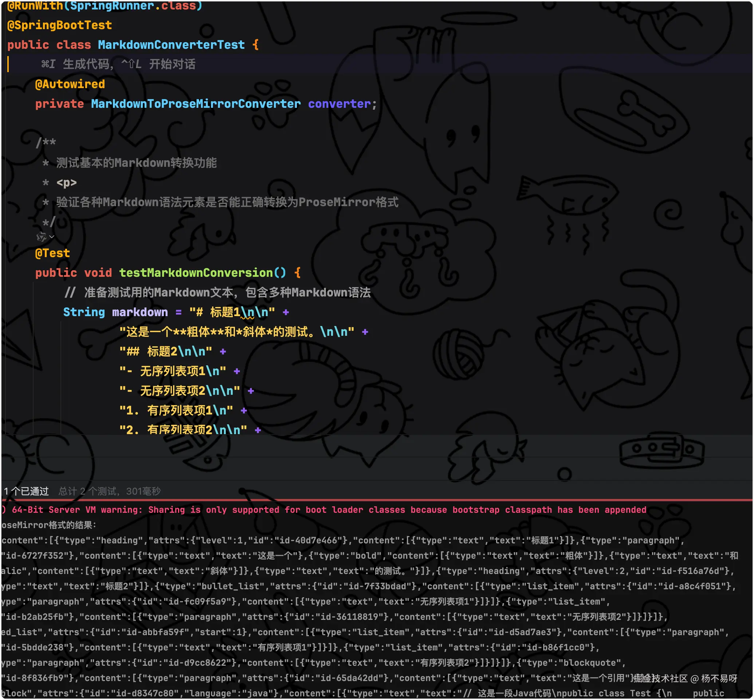The height and width of the screenshot is (700, 754).
Task: Click the Tongyi Lingma AI icon above @Test
Action: [x=41, y=237]
